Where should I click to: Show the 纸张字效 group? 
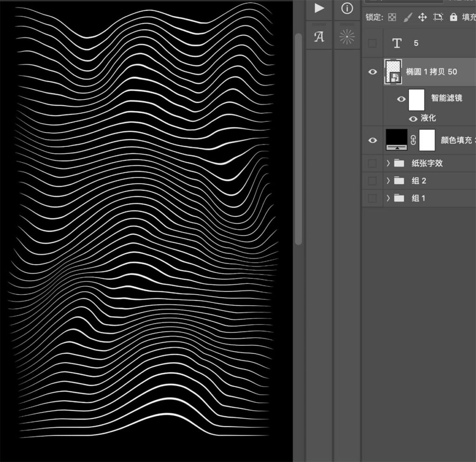[x=372, y=163]
